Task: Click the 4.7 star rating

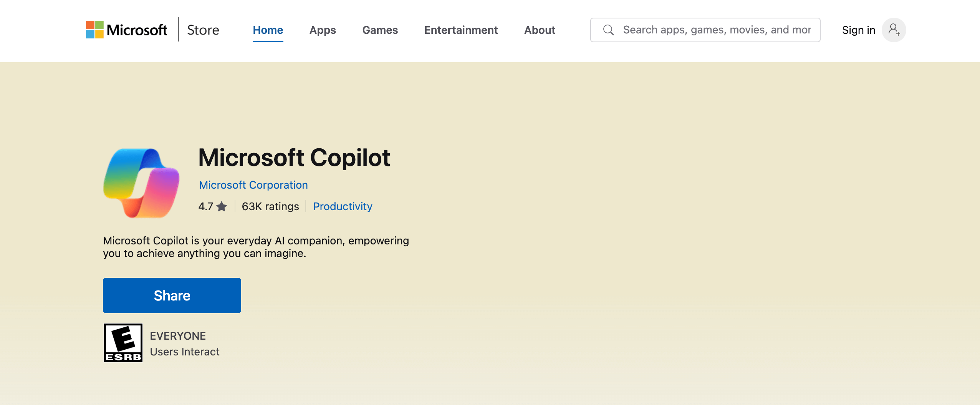Action: click(x=212, y=206)
